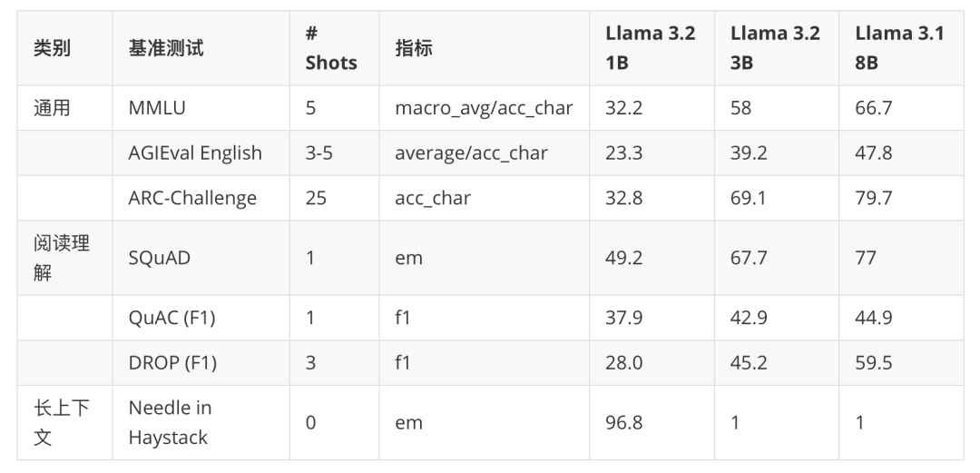The height and width of the screenshot is (473, 980).
Task: Click the 指标 column header
Action: tap(413, 48)
